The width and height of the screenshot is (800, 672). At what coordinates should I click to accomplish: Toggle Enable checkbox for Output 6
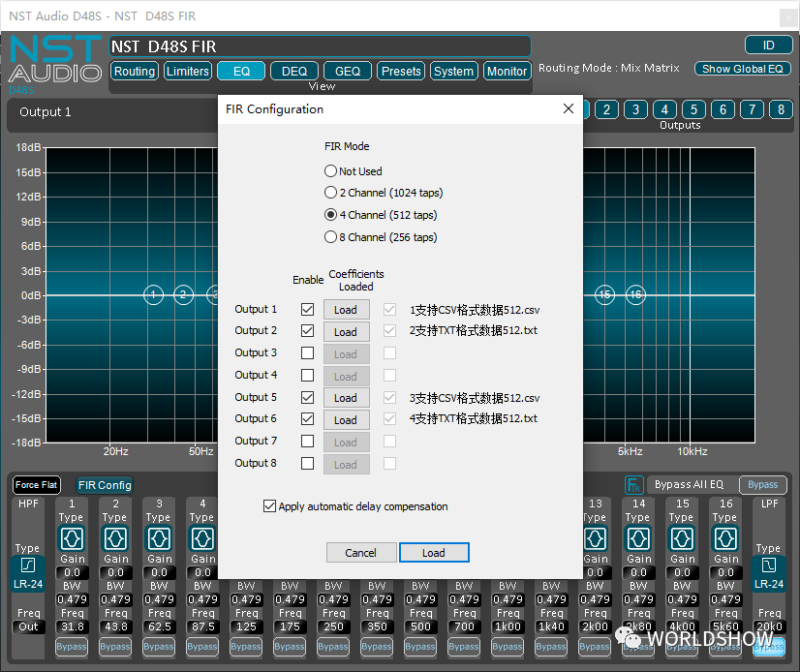[308, 419]
